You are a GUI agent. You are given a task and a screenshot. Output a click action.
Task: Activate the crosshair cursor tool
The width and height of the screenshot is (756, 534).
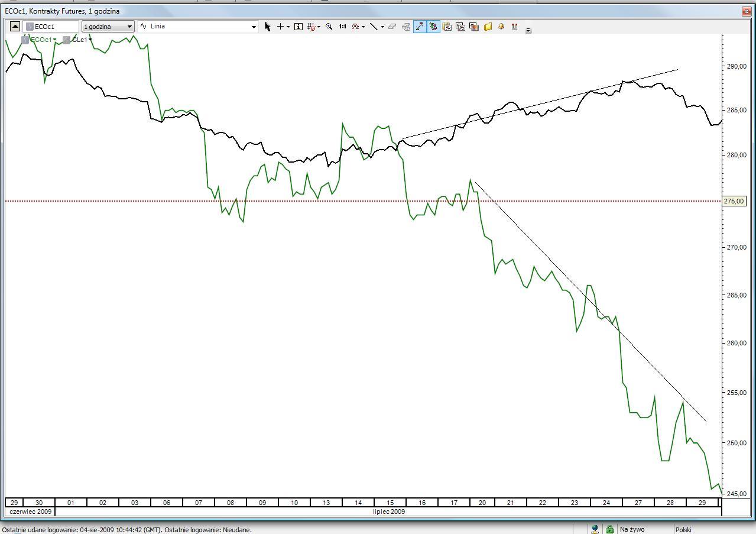click(x=280, y=27)
